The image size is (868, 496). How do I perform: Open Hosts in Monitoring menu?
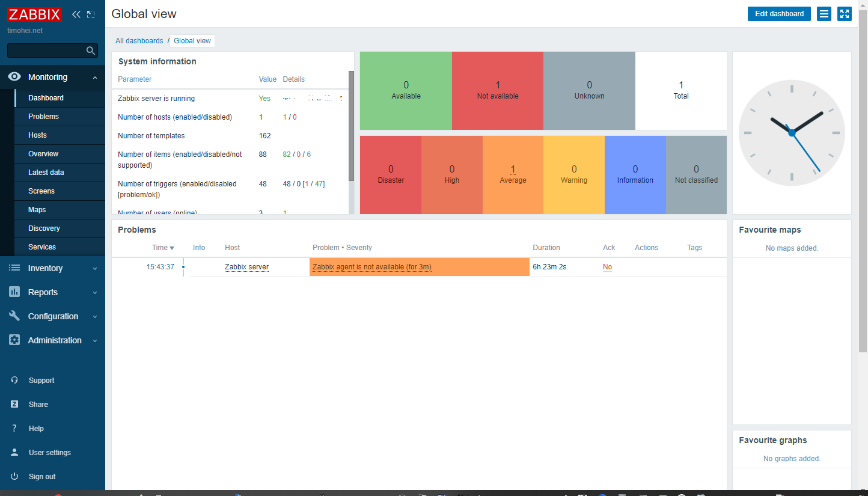pos(60,135)
